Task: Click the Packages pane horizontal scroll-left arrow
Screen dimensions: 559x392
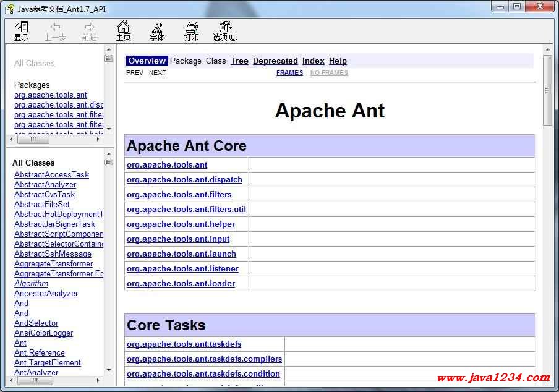Action: click(x=11, y=139)
